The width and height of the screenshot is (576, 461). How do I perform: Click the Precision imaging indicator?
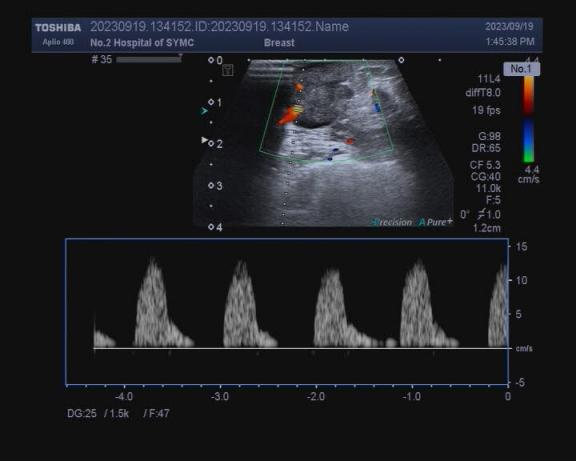[392, 222]
